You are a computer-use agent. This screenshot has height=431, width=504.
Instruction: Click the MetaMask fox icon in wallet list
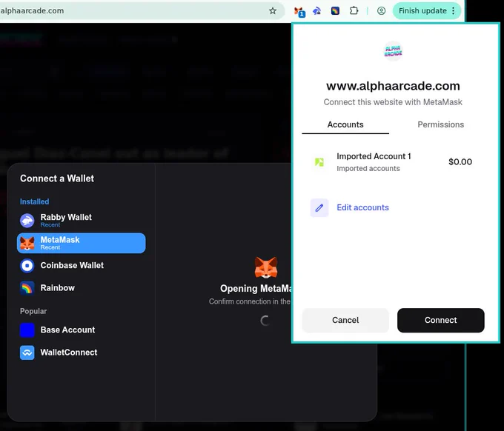27,243
